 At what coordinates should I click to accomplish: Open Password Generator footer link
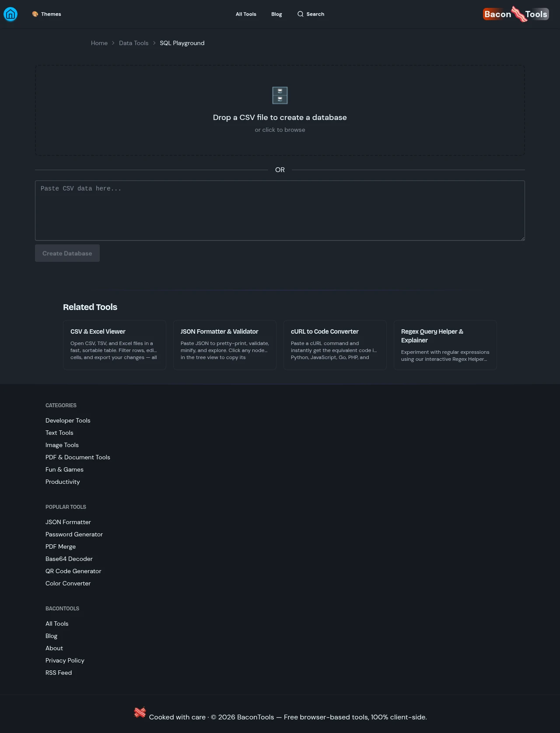(74, 534)
